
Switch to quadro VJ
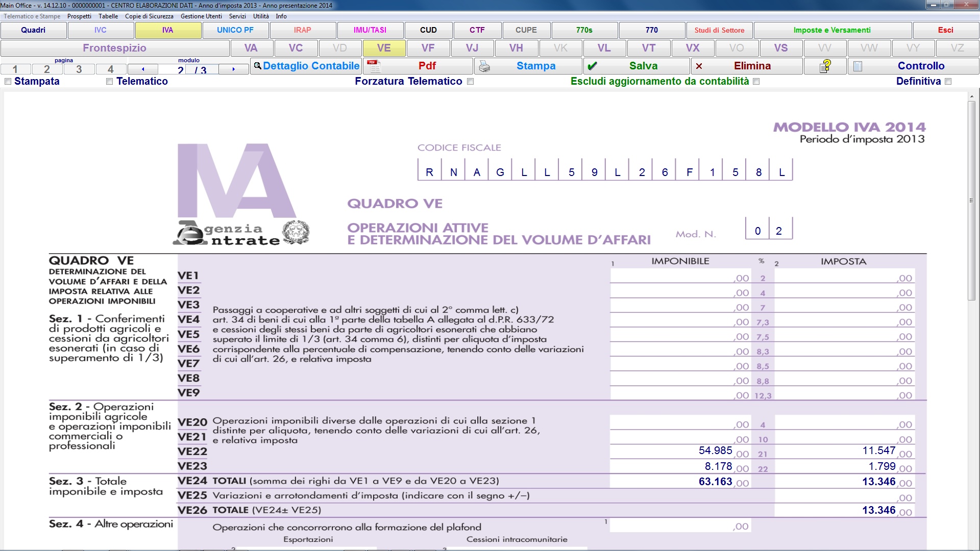(472, 48)
